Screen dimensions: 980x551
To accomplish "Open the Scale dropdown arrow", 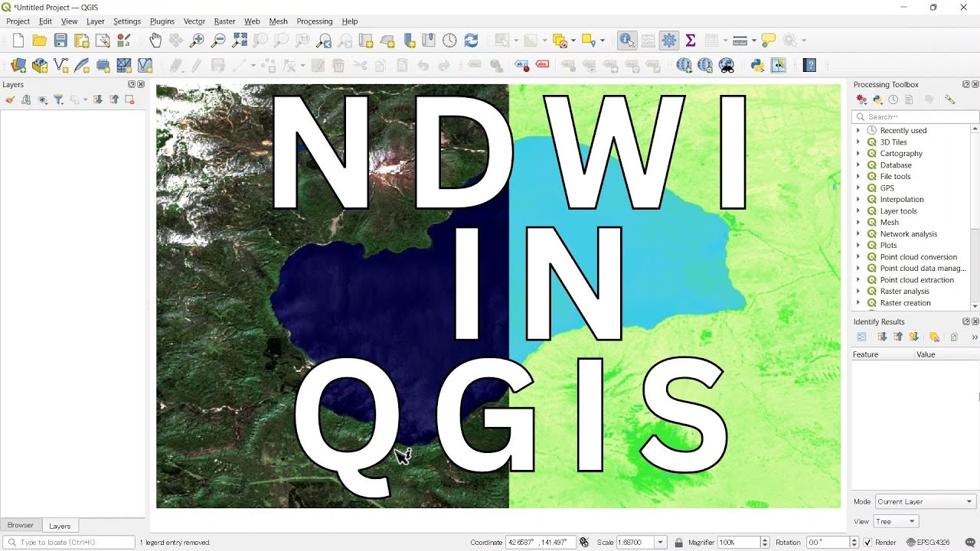I will 661,543.
